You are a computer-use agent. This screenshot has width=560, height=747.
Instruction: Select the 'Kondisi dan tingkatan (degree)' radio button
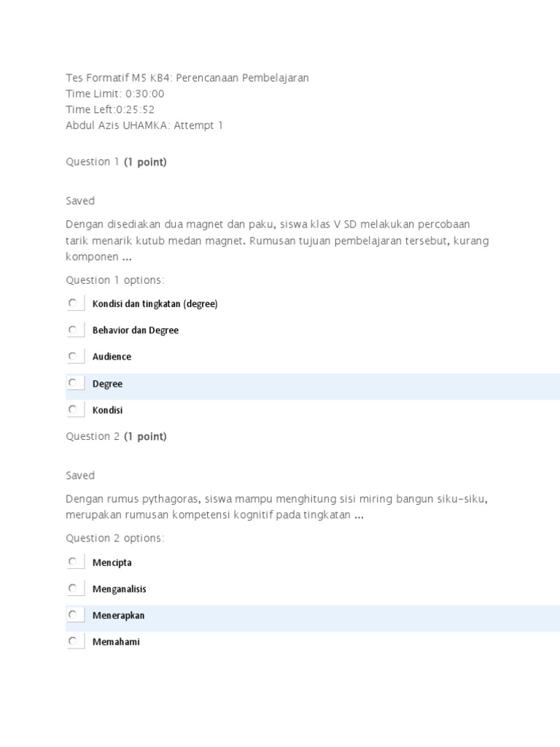tap(72, 303)
